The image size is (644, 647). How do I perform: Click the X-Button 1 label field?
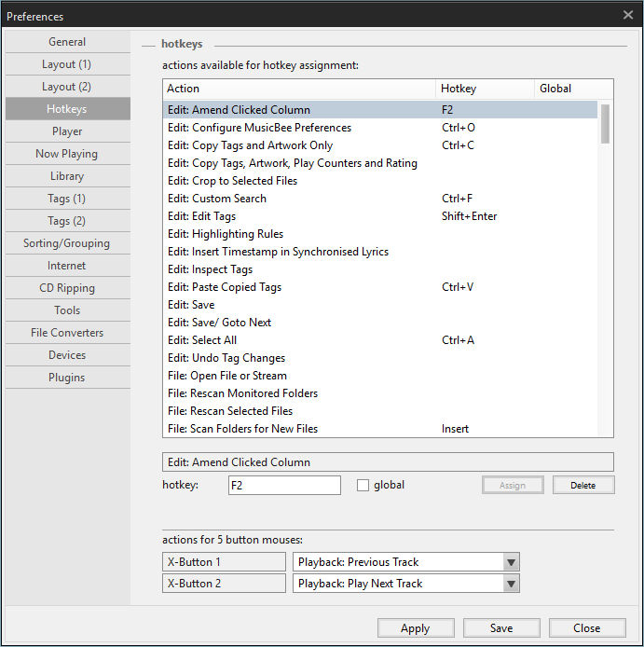pos(224,562)
